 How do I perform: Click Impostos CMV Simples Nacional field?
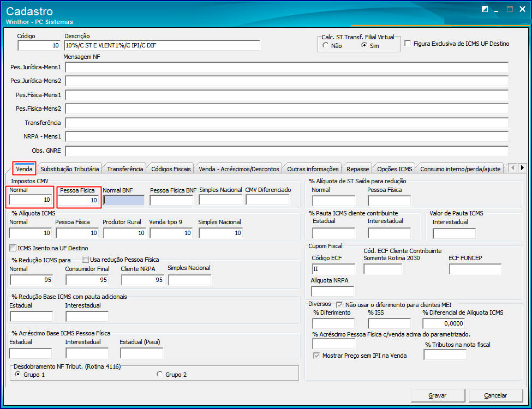pos(220,200)
